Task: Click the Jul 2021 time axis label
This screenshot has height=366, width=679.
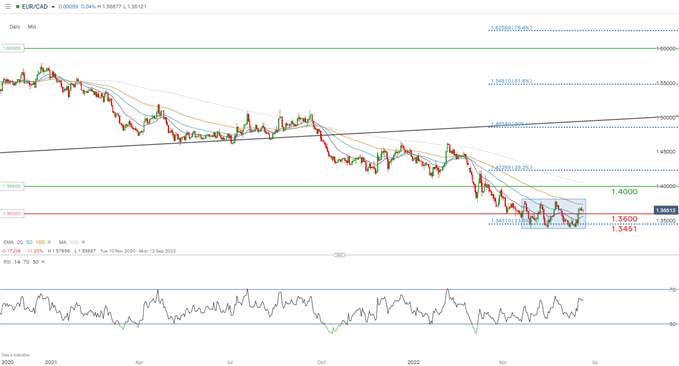Action: [x=230, y=362]
